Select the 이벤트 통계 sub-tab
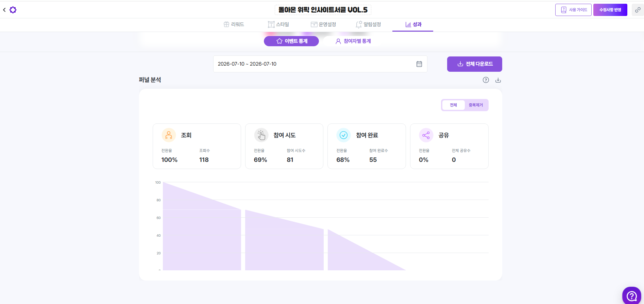 click(291, 41)
